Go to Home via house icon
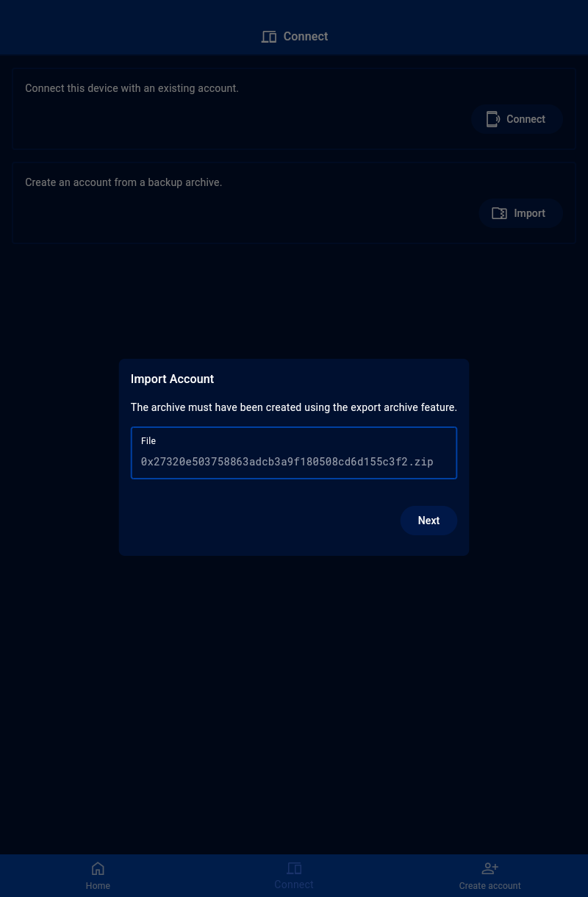Image resolution: width=588 pixels, height=897 pixels. coord(98,868)
